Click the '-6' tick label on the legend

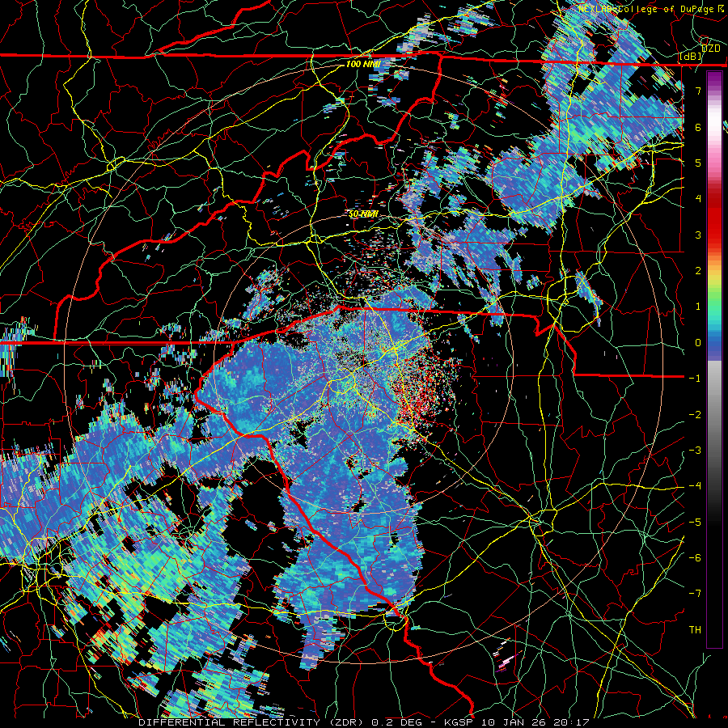pos(695,558)
